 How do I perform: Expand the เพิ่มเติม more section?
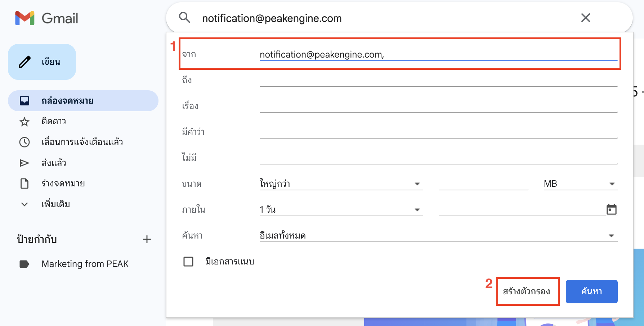pyautogui.click(x=55, y=204)
